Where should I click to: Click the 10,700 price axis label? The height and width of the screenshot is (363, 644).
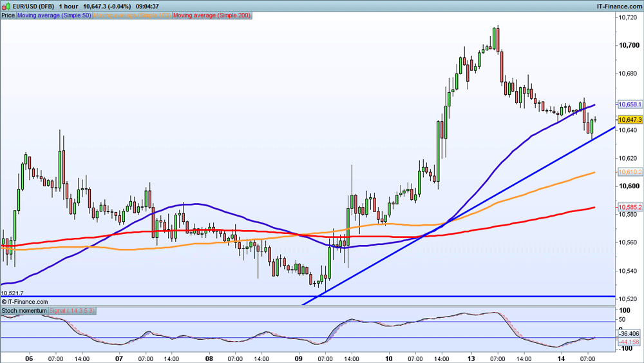point(630,45)
